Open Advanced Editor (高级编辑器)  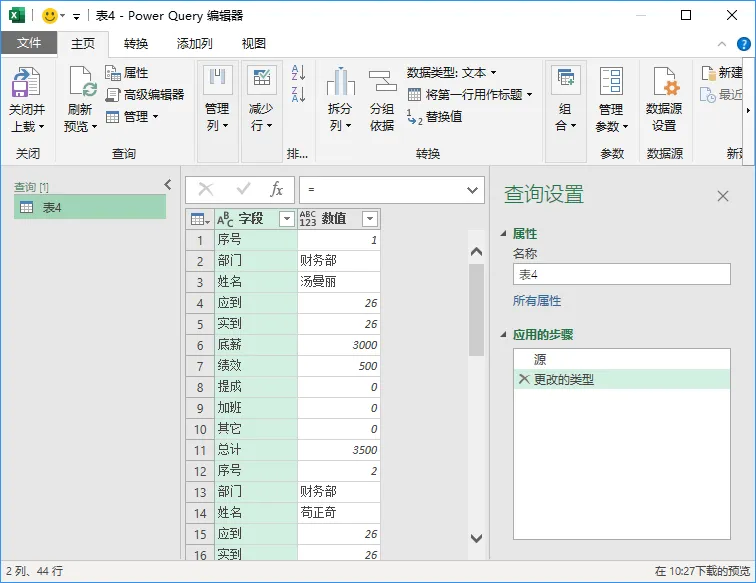[145, 95]
